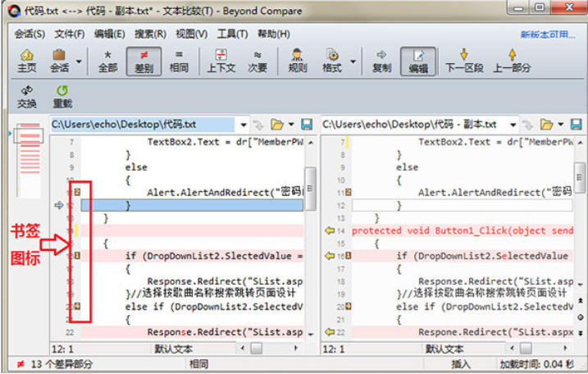Jump to 下一区段 next difference section
Viewport: 588px width, 374px height.
[x=464, y=61]
